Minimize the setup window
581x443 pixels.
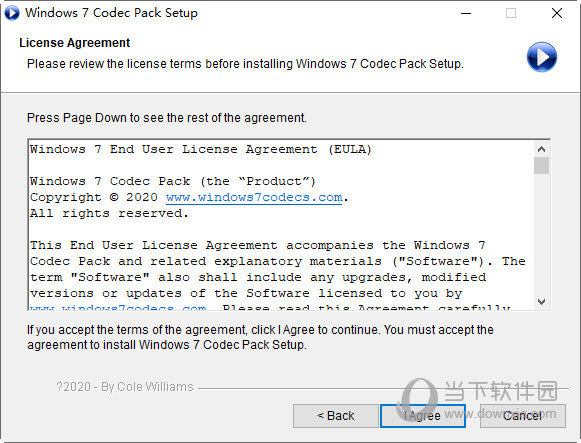point(466,13)
